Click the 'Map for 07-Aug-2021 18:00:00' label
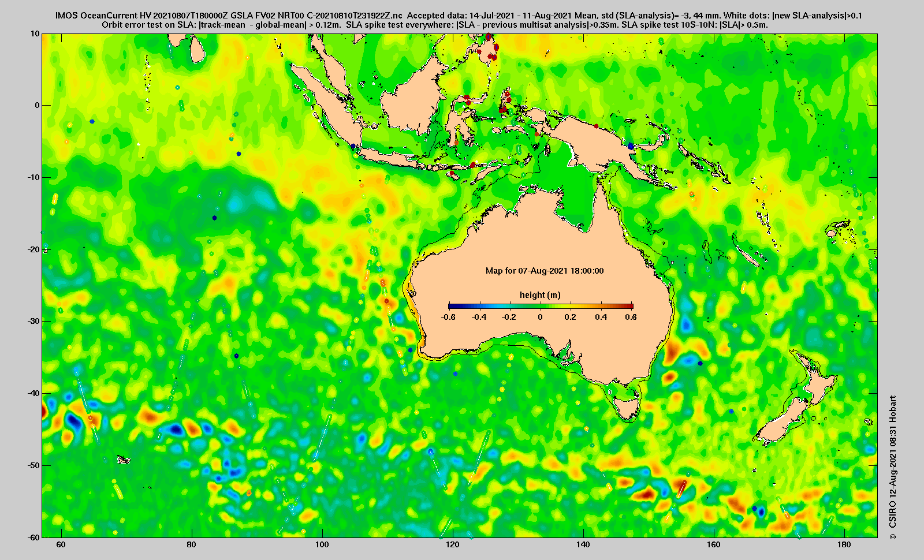The image size is (924, 560). pos(545,270)
